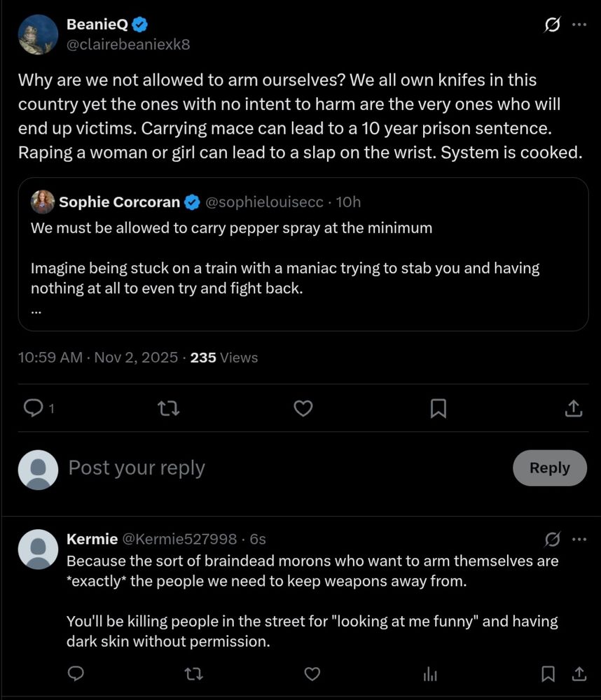Open BeanieQ's profile avatar
Screen dimensions: 601x700
(38, 34)
